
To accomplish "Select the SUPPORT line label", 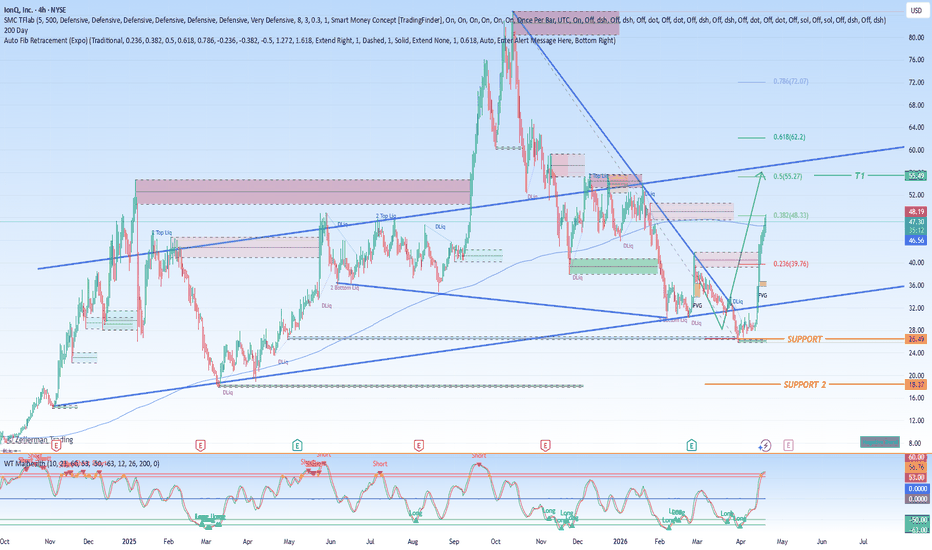I will [805, 339].
